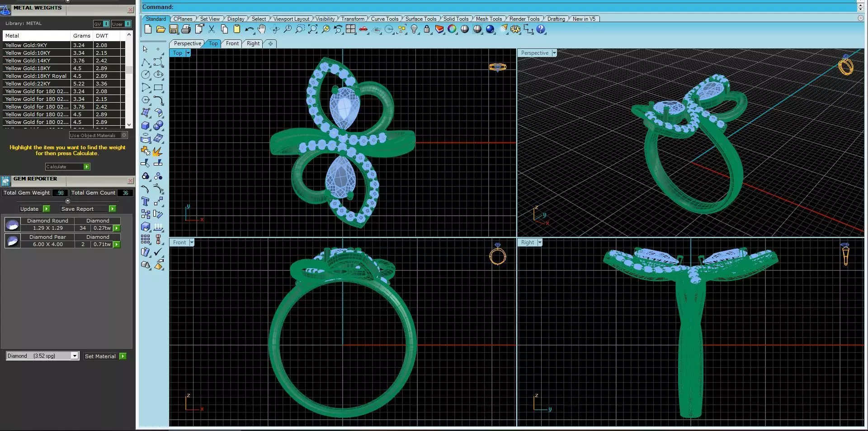The image size is (868, 431).
Task: Open Options with the gear icon
Action: point(515,29)
